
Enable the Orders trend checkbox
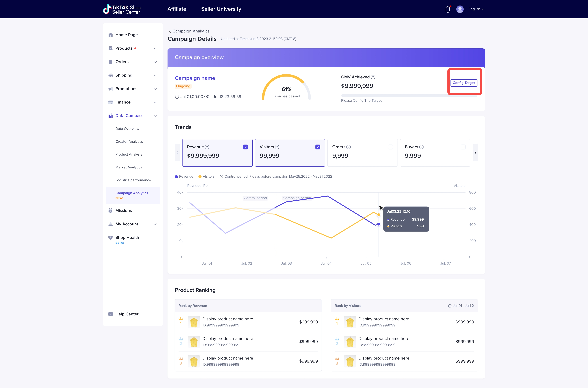[x=390, y=147]
